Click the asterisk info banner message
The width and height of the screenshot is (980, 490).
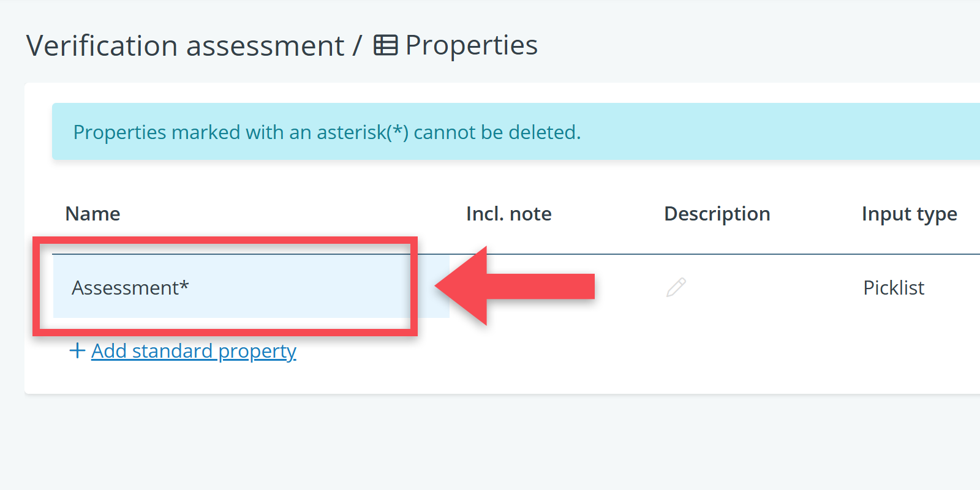(x=326, y=132)
